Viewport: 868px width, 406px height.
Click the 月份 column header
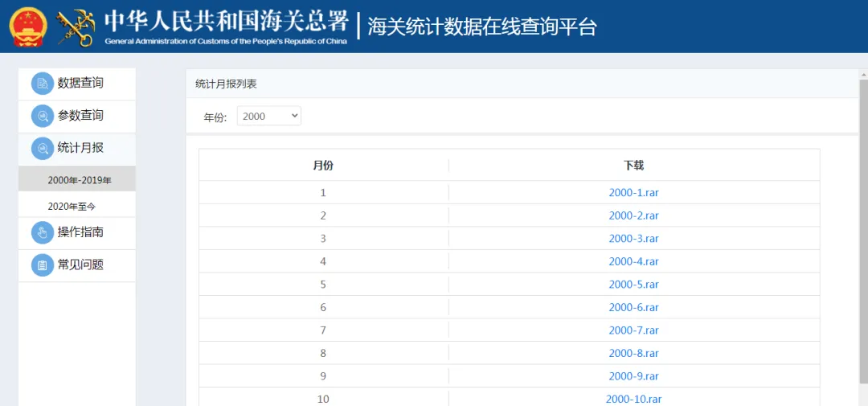click(323, 165)
